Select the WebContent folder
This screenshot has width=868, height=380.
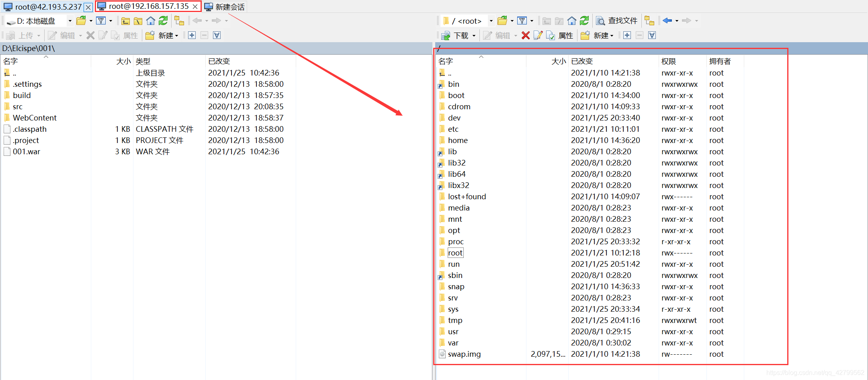point(35,118)
